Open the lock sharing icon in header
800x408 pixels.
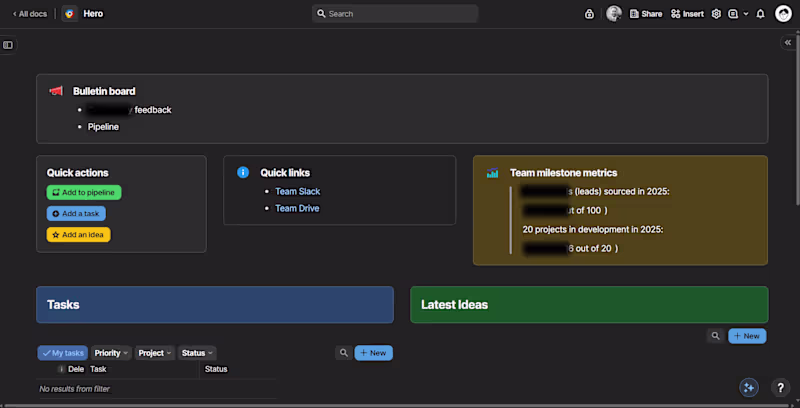[589, 14]
